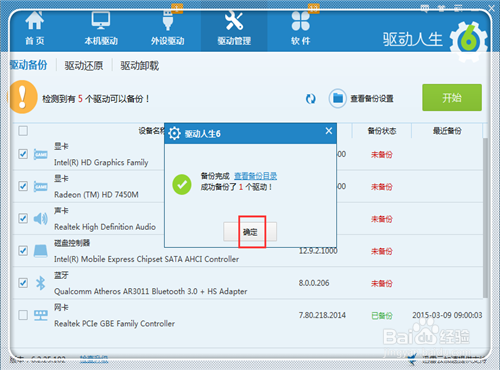Screen dimensions: 500x370
Task: Uncheck the Realtek High Definition Audio checkbox
Action: coord(23,218)
